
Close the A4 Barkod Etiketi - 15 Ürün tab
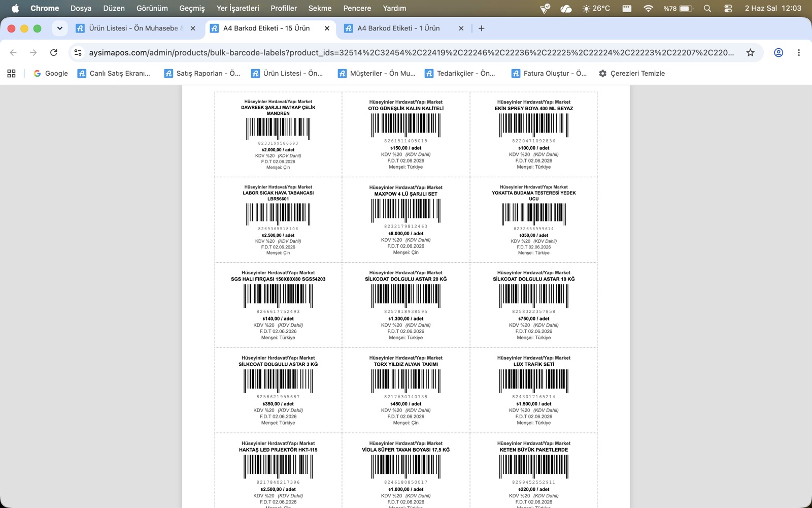click(327, 28)
